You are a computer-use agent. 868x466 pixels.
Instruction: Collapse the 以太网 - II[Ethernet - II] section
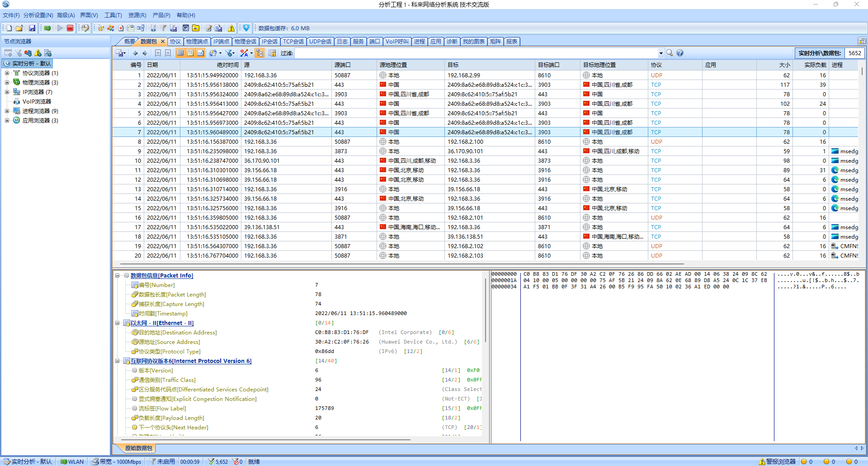118,323
